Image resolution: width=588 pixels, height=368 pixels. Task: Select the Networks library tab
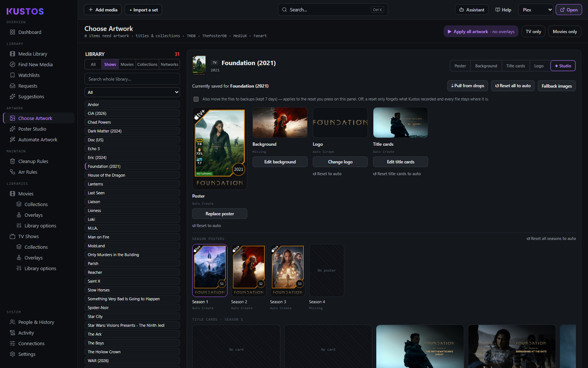coord(169,64)
